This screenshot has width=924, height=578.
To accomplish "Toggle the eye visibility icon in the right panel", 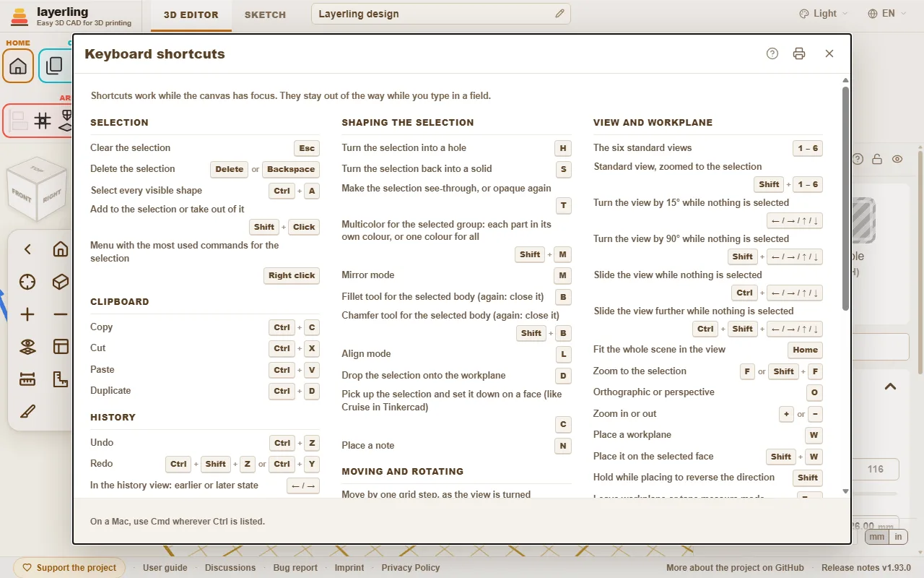I will point(897,159).
